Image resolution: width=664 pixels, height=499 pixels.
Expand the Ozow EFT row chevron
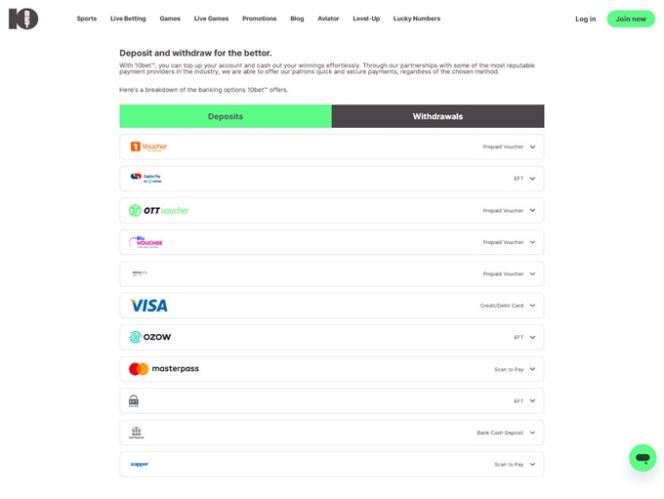[x=533, y=337]
